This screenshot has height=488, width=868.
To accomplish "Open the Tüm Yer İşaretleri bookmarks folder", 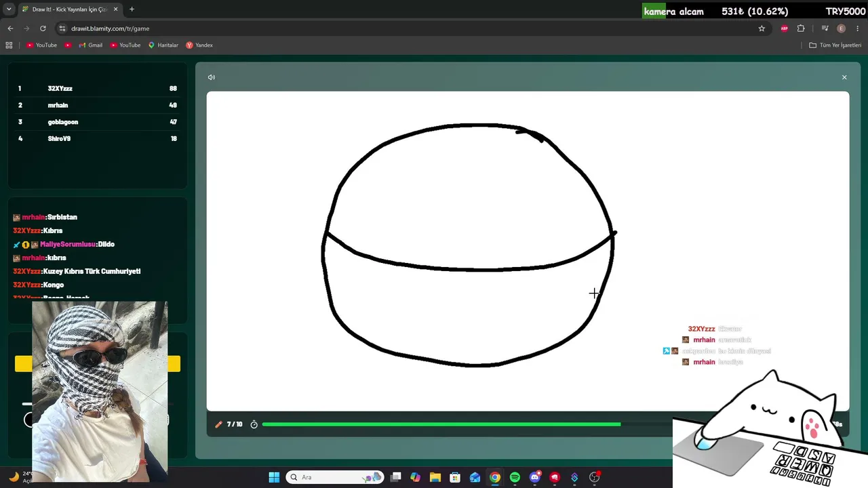I will pos(835,45).
